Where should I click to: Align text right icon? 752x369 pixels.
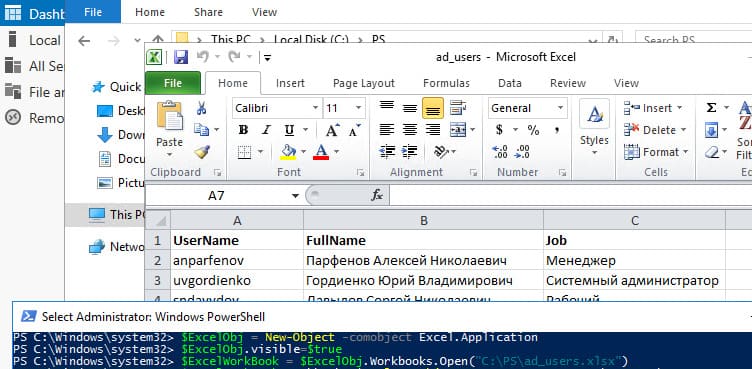433,130
